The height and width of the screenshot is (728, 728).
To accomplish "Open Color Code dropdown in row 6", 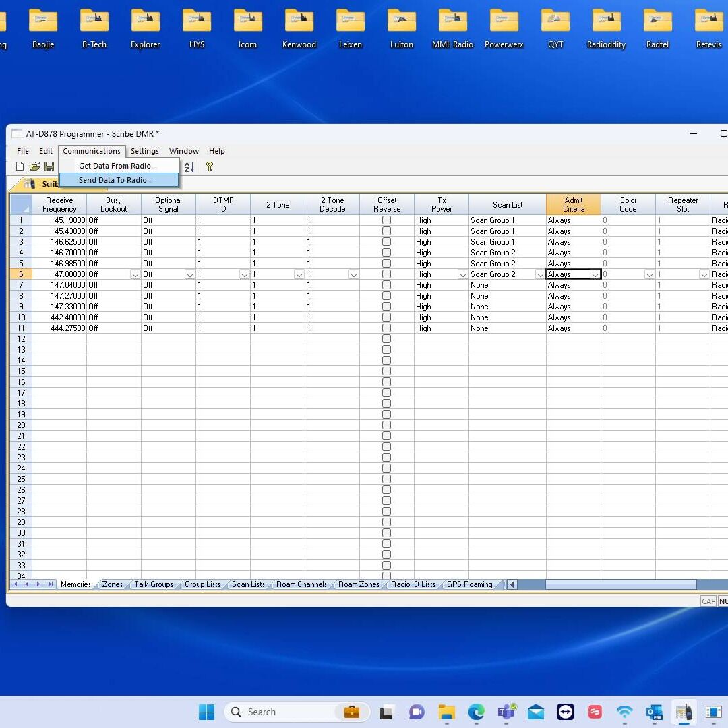I will (x=650, y=274).
